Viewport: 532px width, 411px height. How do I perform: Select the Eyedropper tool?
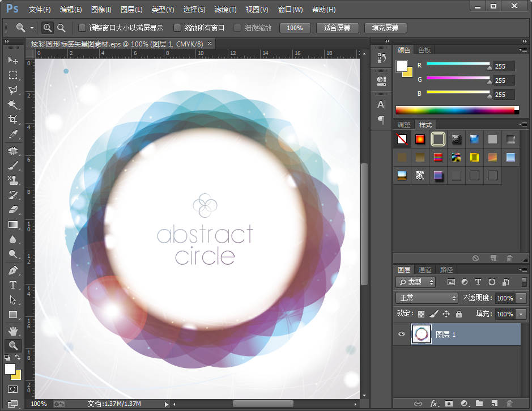pyautogui.click(x=13, y=134)
